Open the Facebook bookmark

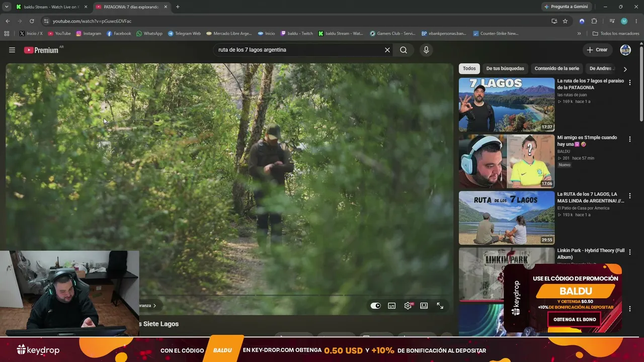point(119,34)
